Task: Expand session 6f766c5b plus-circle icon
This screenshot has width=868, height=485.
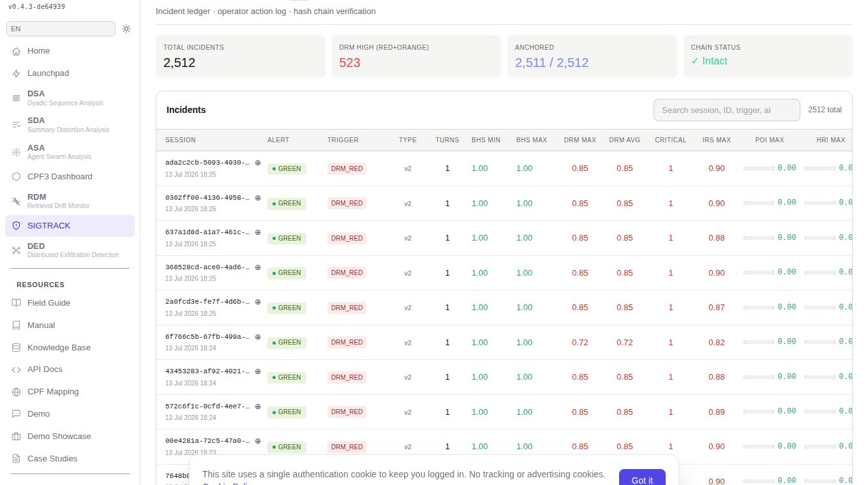Action: click(258, 337)
